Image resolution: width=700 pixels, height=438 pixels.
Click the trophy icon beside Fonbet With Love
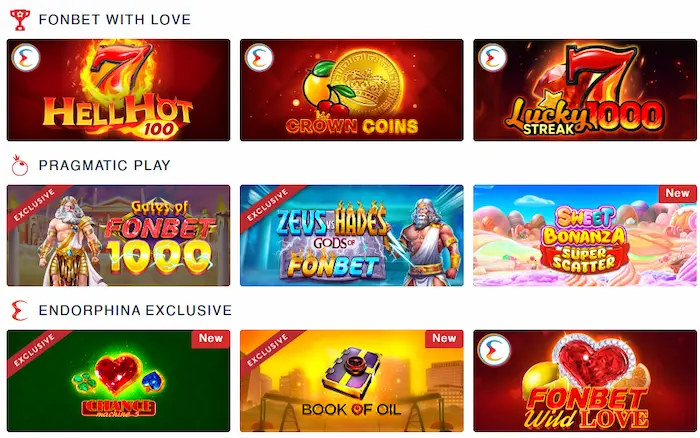[20, 20]
